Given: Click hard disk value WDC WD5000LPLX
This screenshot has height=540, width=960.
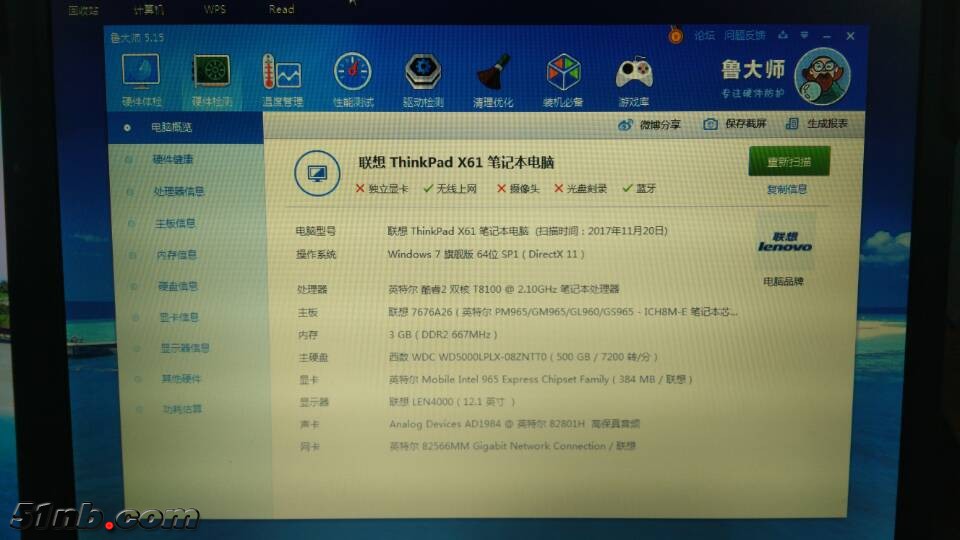Looking at the screenshot, I should tap(523, 356).
